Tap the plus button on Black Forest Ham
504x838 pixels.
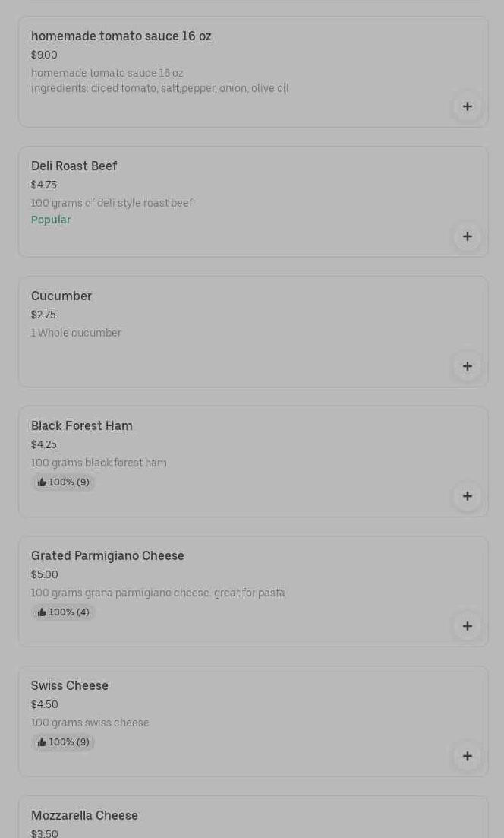point(467,496)
